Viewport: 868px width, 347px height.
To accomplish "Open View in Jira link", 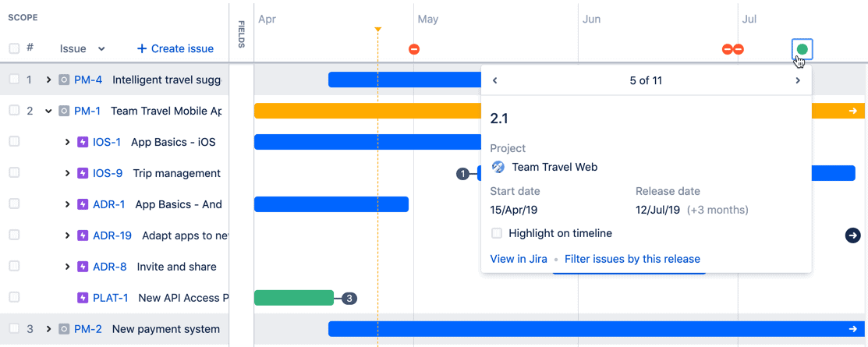I will tap(519, 259).
